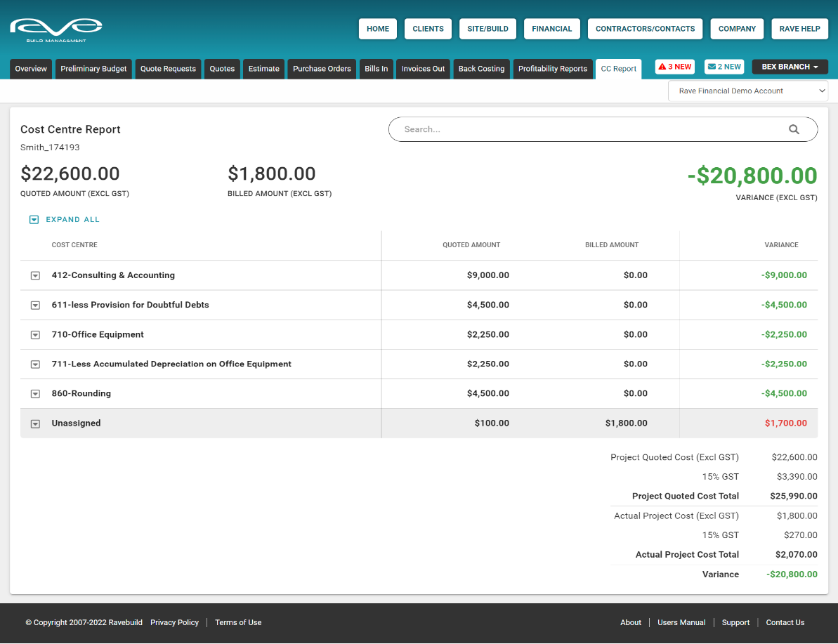Expand the 412-Consulting & Accounting row arrow
This screenshot has width=838, height=644.
[x=35, y=275]
